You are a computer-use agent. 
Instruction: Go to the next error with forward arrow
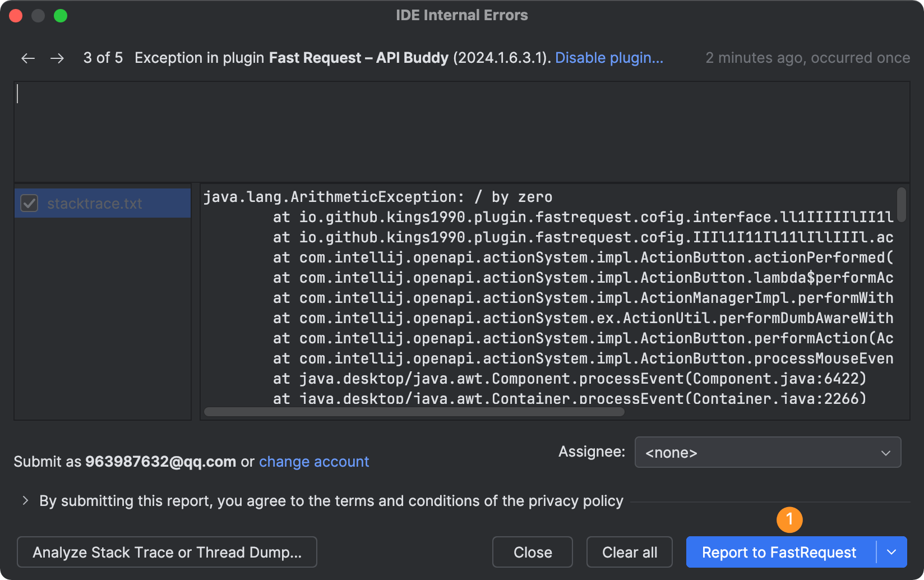tap(57, 58)
